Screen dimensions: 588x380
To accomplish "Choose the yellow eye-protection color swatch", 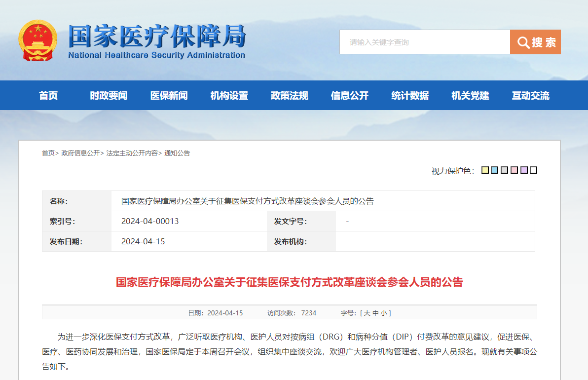I will click(485, 170).
